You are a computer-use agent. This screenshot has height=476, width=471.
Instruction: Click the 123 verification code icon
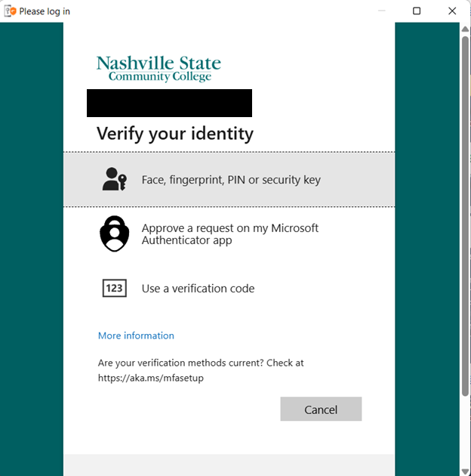(115, 288)
